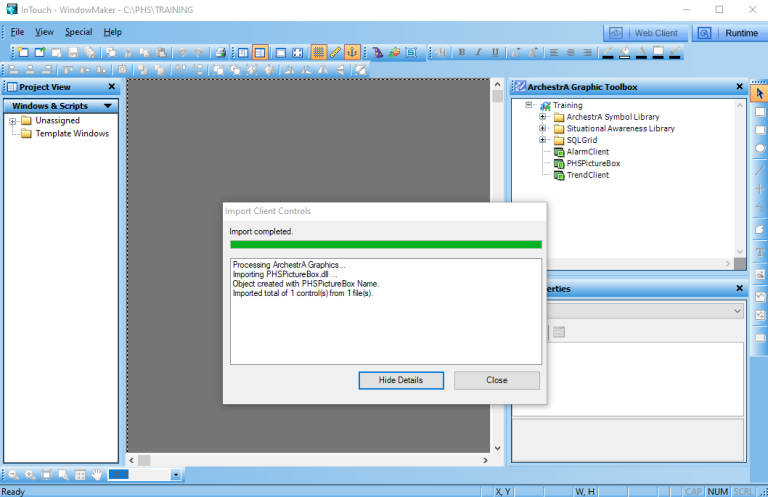Image resolution: width=768 pixels, height=497 pixels.
Task: Expand the Unassigned folder node
Action: (x=13, y=121)
